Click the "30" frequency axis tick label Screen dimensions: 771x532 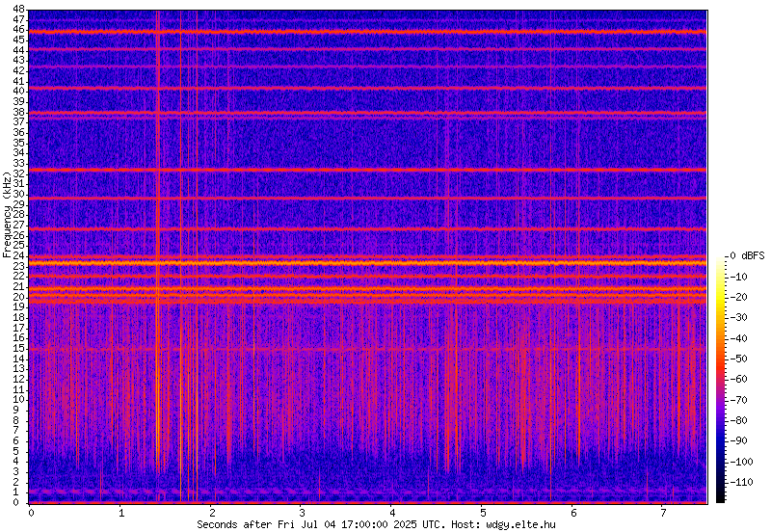click(18, 195)
